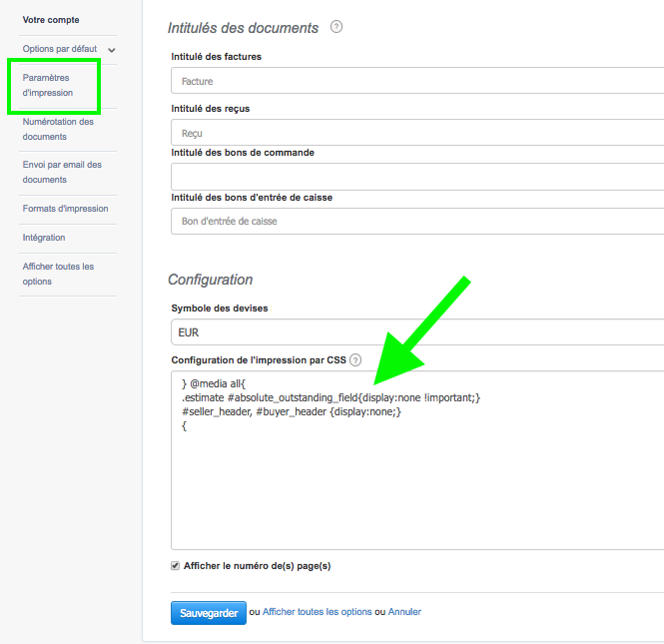The image size is (664, 644).
Task: Open Intégration sidebar item
Action: click(x=44, y=238)
